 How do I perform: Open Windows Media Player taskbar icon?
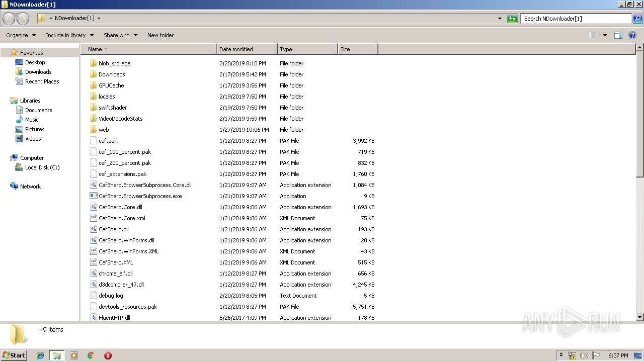[74, 355]
